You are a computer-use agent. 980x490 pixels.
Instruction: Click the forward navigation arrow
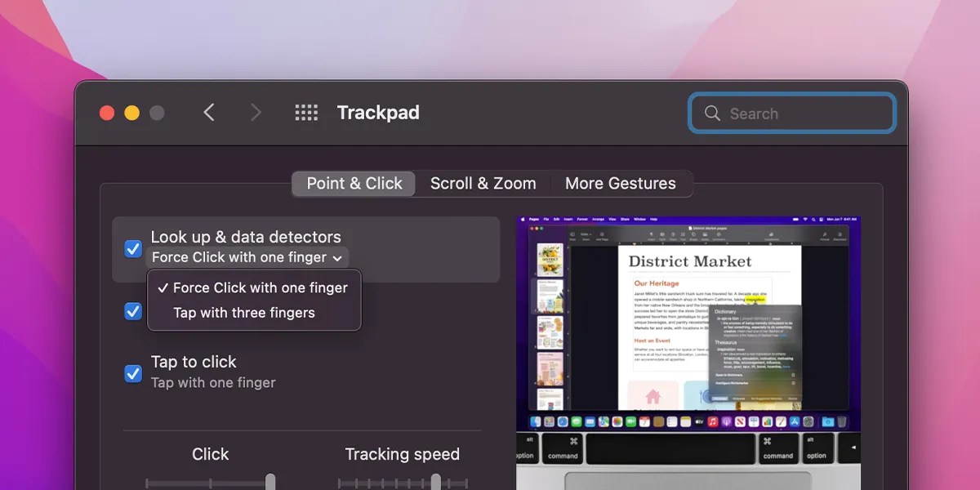(x=256, y=112)
